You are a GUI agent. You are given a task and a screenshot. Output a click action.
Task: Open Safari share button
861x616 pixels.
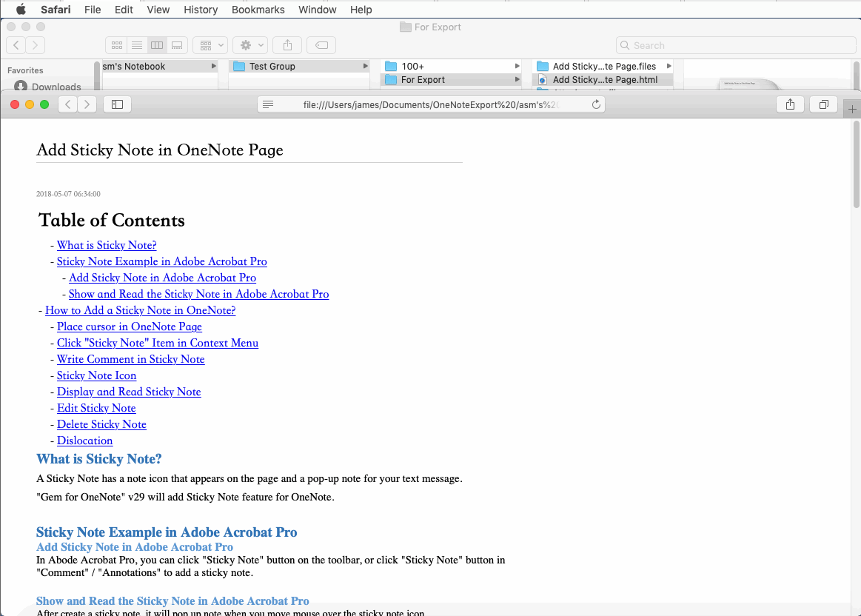[790, 104]
